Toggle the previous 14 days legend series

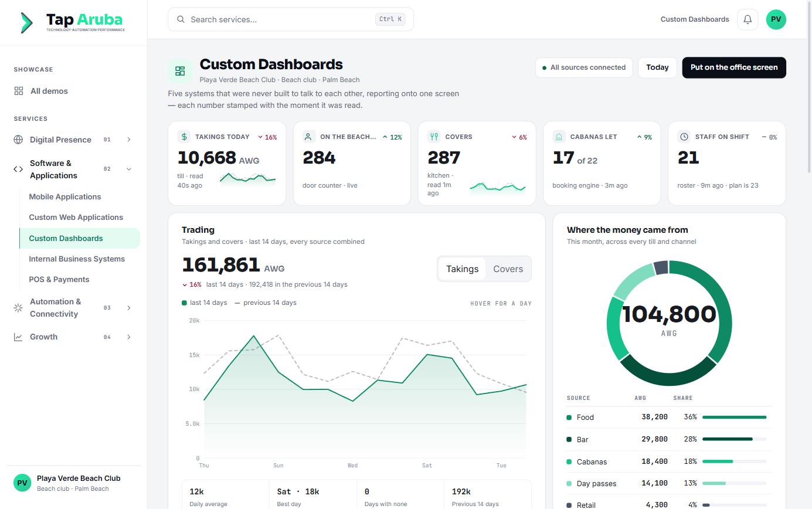(x=266, y=303)
